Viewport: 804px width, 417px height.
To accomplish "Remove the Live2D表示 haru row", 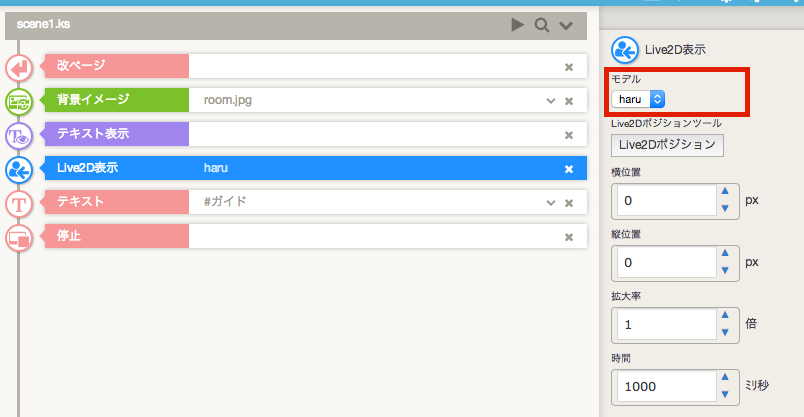I will coord(569,169).
